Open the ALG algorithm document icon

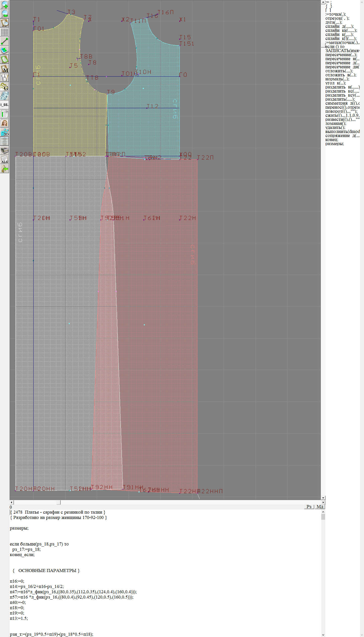(5, 160)
